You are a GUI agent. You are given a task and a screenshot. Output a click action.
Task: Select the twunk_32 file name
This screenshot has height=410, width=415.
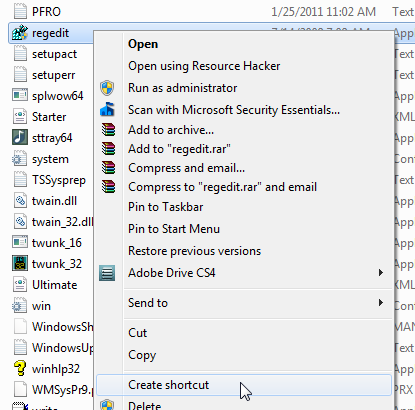(x=57, y=264)
